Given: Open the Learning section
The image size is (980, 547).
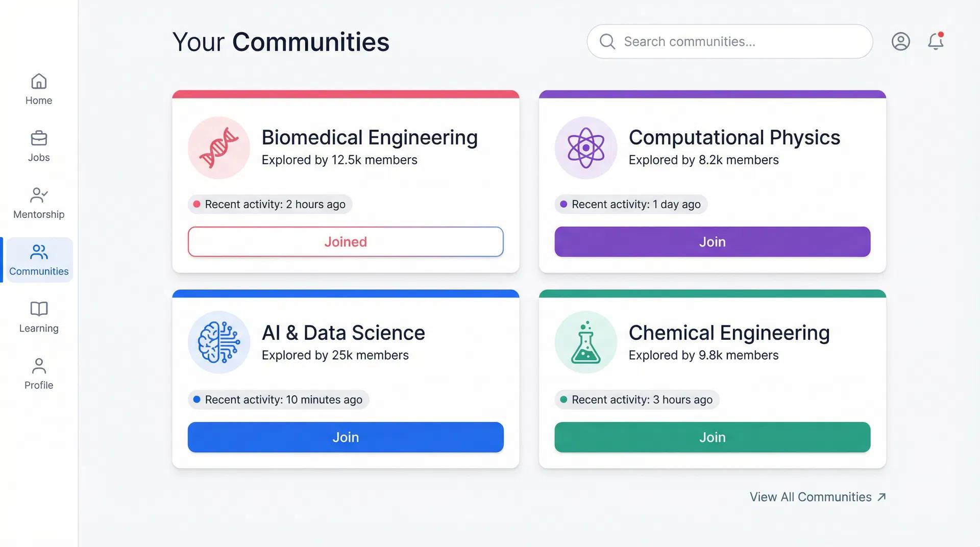Looking at the screenshot, I should 39,317.
